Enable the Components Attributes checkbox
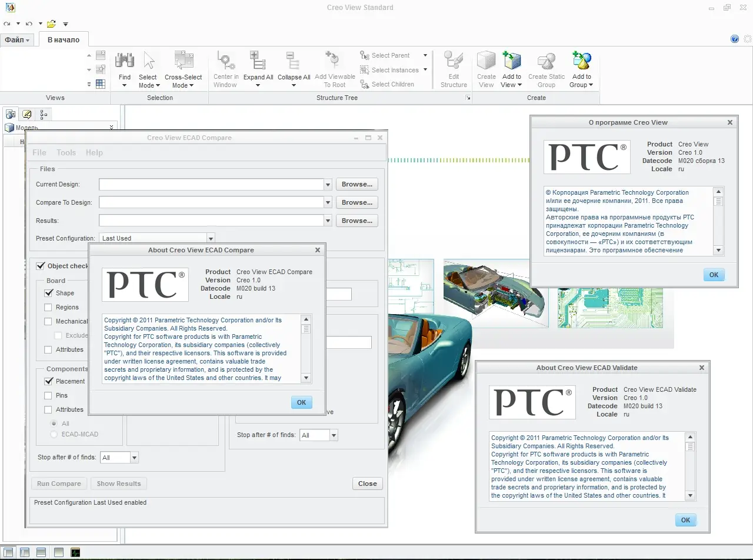Image resolution: width=753 pixels, height=560 pixels. tap(48, 409)
